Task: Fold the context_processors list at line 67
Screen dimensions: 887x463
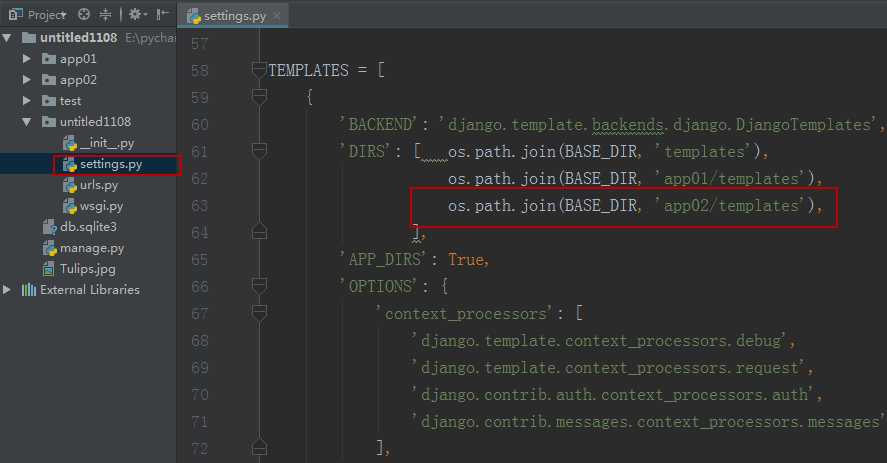Action: [x=259, y=313]
